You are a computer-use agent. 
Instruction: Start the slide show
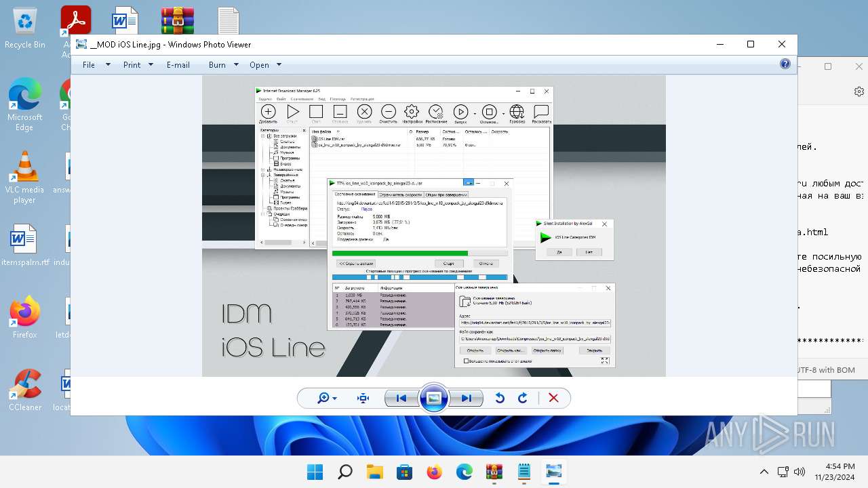[x=434, y=398]
